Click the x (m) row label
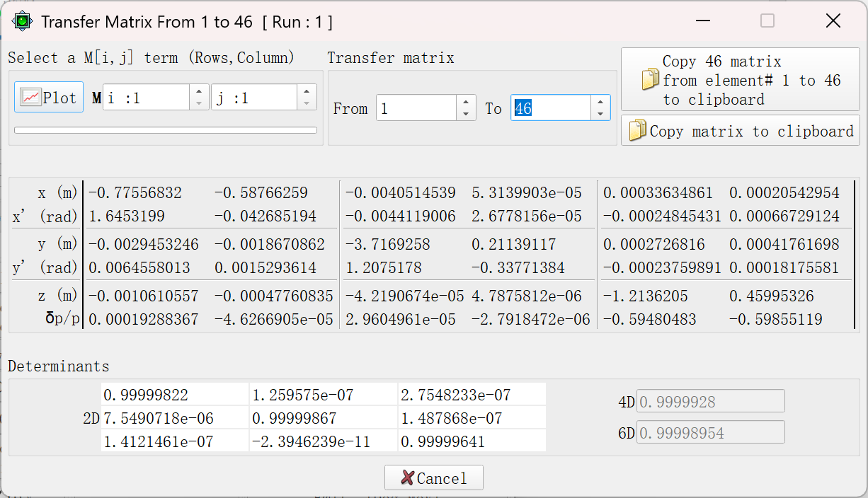The width and height of the screenshot is (868, 498). 58,192
